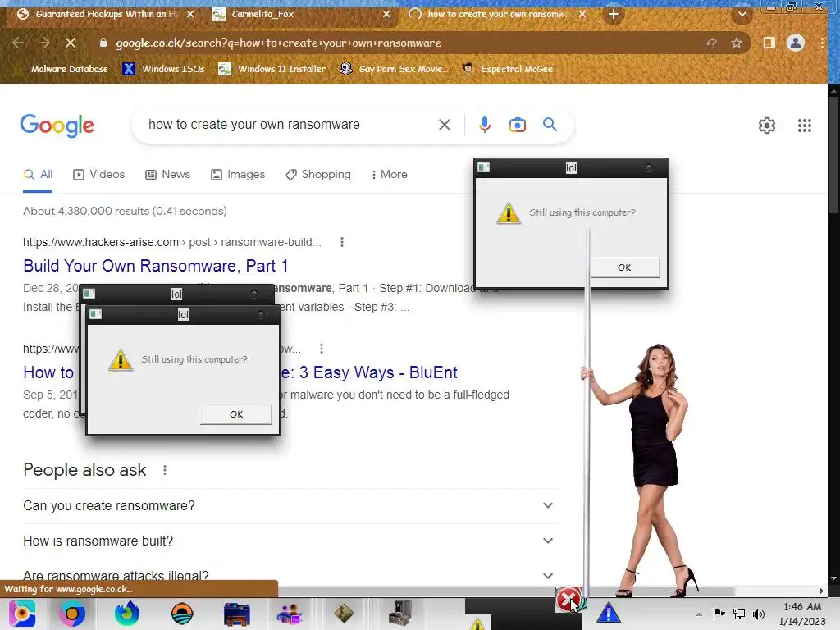The image size is (840, 630).
Task: Switch to Videos results
Action: (x=99, y=175)
